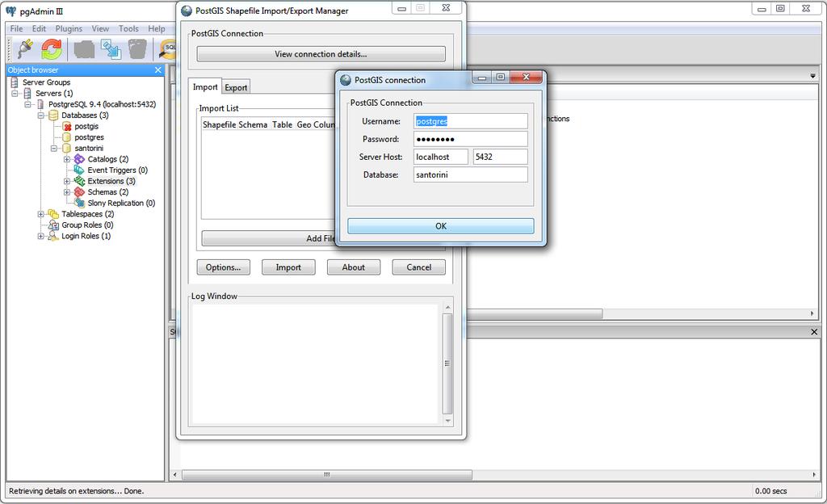Click the port 5432 field
Viewport: 827px width, 504px height.
pyautogui.click(x=501, y=157)
